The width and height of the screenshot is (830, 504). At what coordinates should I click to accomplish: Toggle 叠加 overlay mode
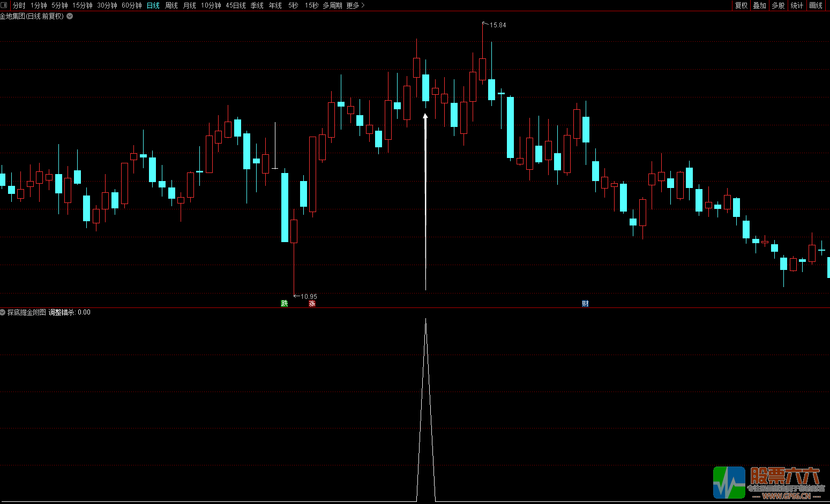[759, 5]
